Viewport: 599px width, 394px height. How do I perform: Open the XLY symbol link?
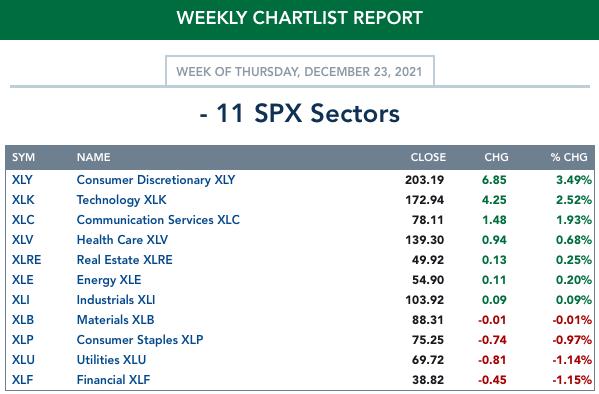coord(22,180)
